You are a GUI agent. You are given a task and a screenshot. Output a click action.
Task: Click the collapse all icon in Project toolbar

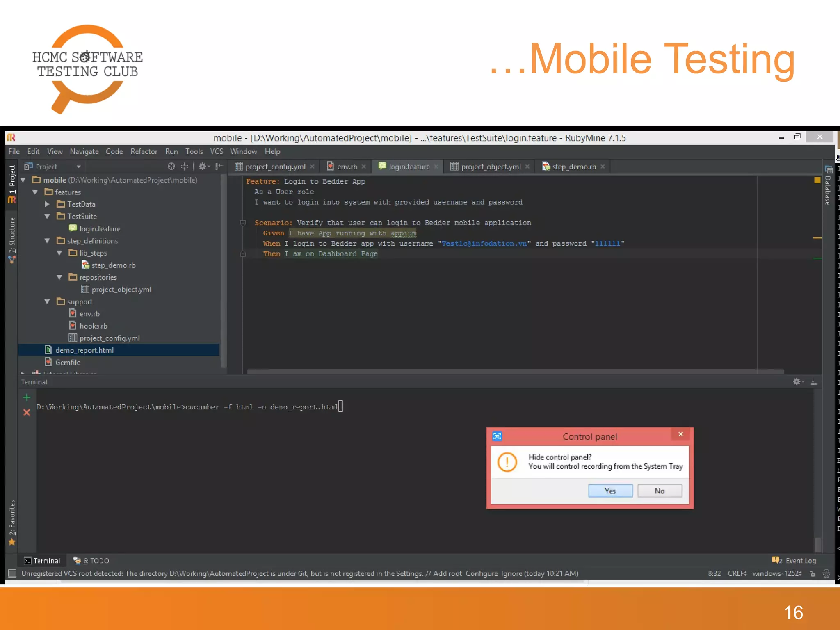click(x=185, y=167)
